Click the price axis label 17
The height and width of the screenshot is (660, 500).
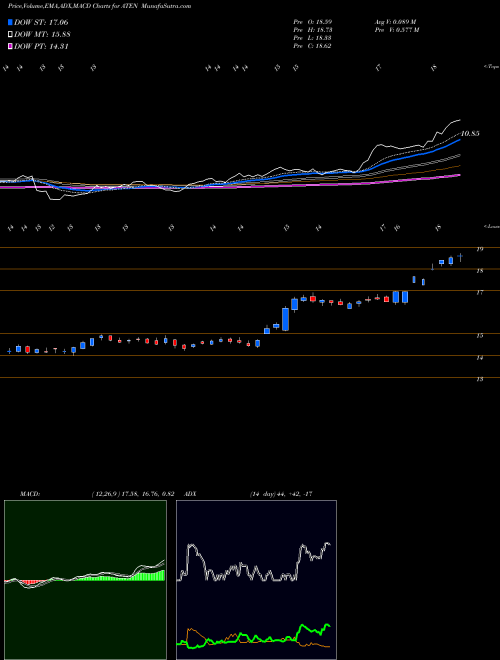coord(479,292)
